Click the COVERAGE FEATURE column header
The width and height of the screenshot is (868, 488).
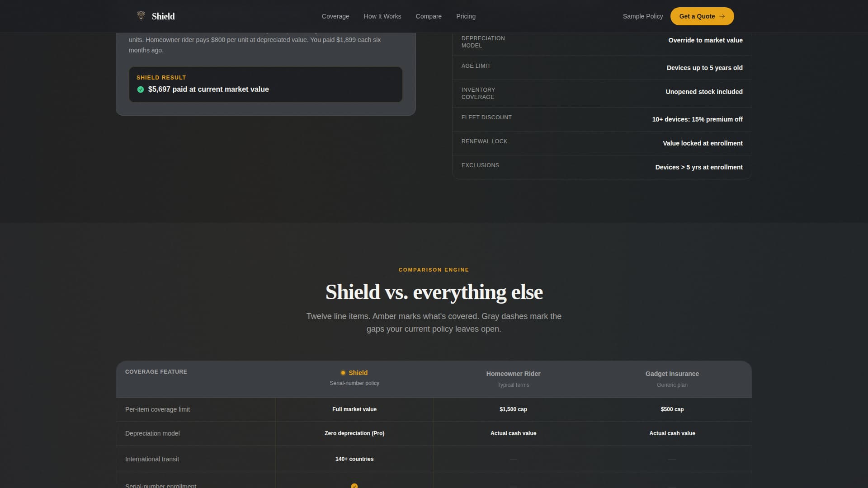(x=156, y=372)
